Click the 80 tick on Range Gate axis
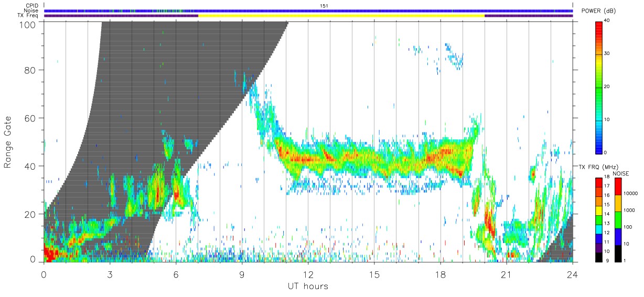Image resolution: width=644 pixels, height=297 pixels. [30, 70]
